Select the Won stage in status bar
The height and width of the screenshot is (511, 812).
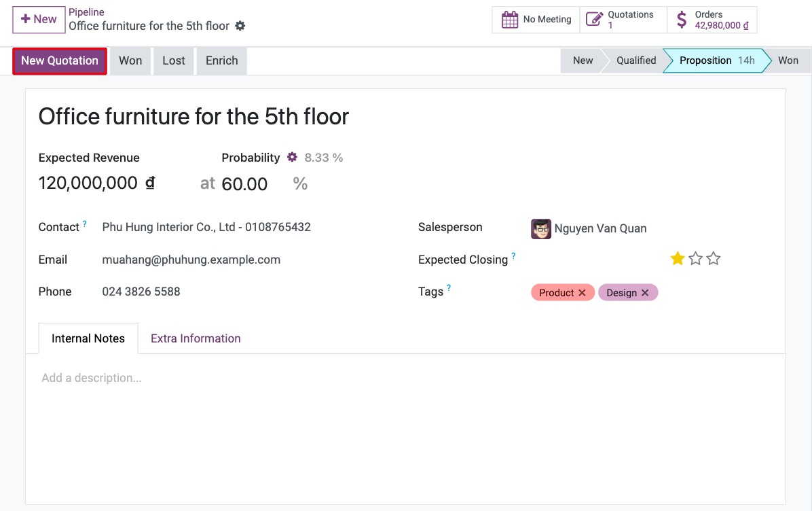tap(788, 60)
